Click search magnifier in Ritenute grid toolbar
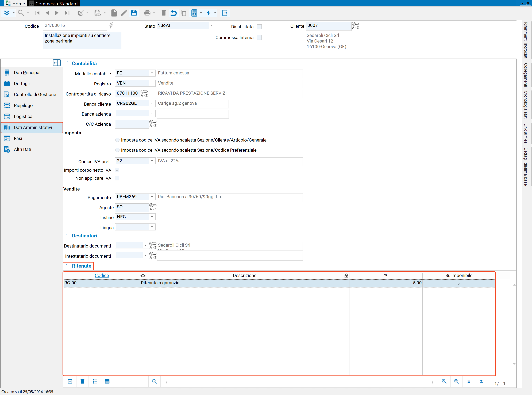532x395 pixels. click(x=155, y=382)
